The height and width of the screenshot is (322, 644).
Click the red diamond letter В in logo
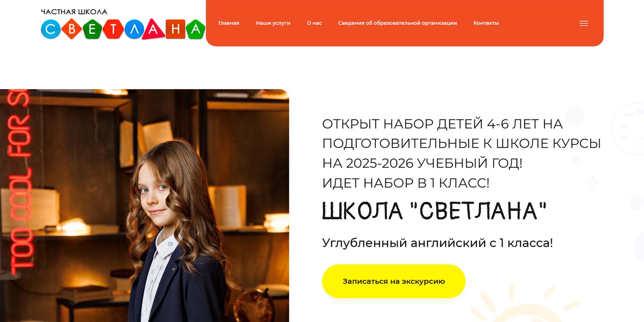[72, 29]
